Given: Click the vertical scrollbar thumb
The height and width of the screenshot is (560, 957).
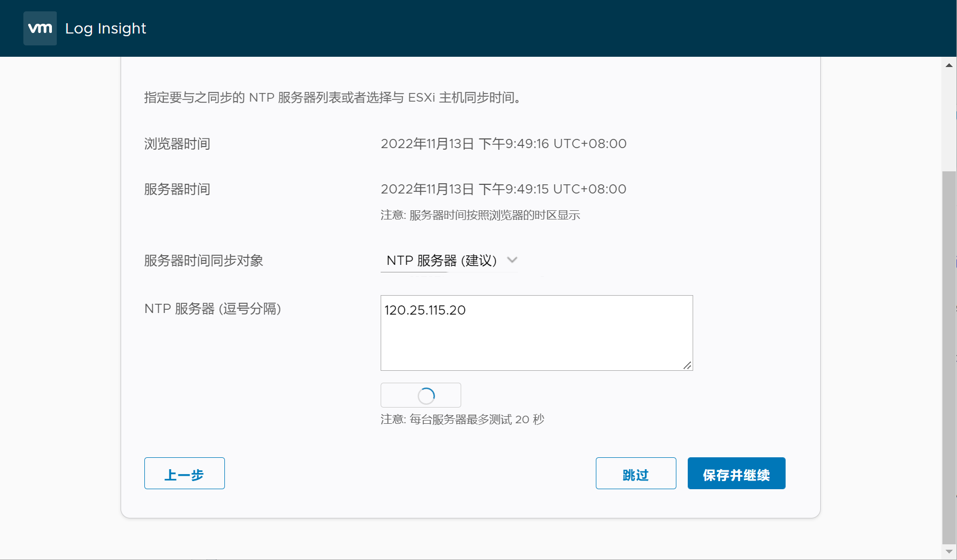Looking at the screenshot, I should [949, 357].
